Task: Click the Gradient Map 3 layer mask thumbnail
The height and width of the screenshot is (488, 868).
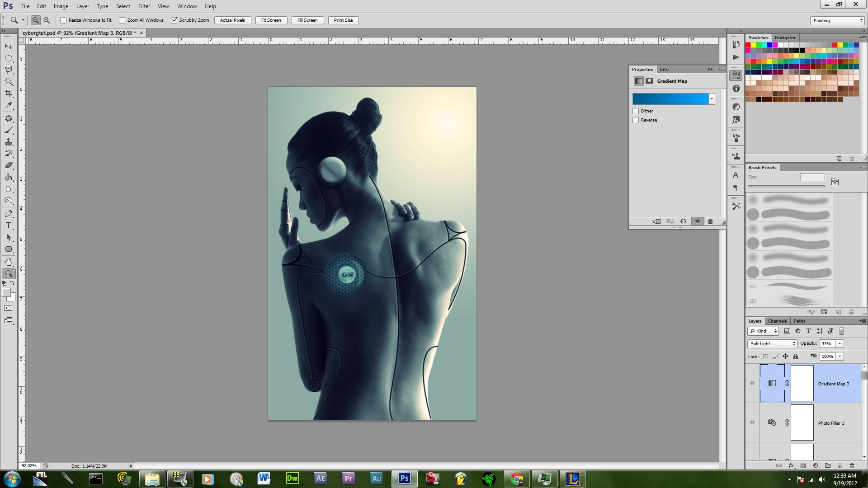Action: tap(802, 384)
